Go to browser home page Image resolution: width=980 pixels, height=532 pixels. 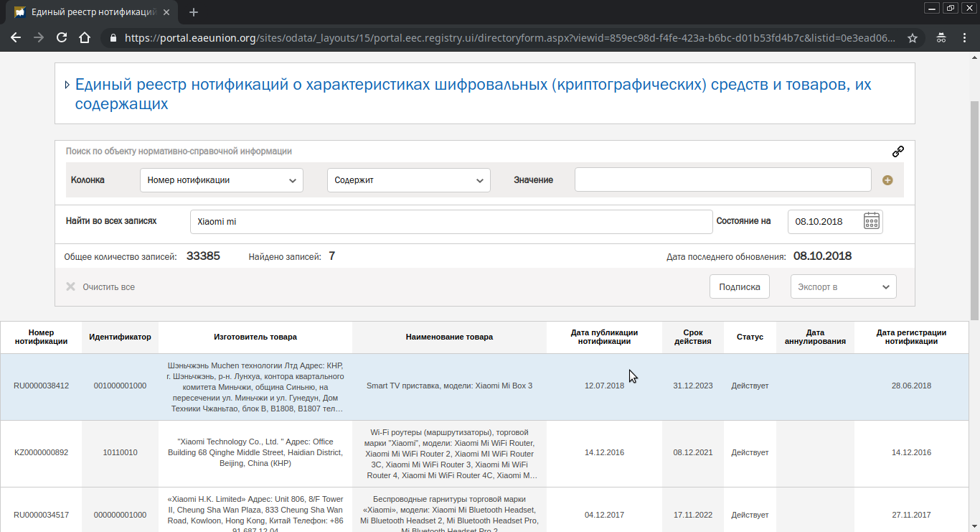click(x=85, y=38)
